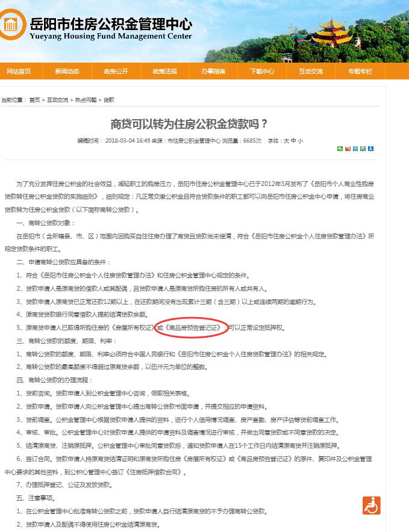Set font size to 中 (medium)
The image size is (409, 532).
pos(293,141)
